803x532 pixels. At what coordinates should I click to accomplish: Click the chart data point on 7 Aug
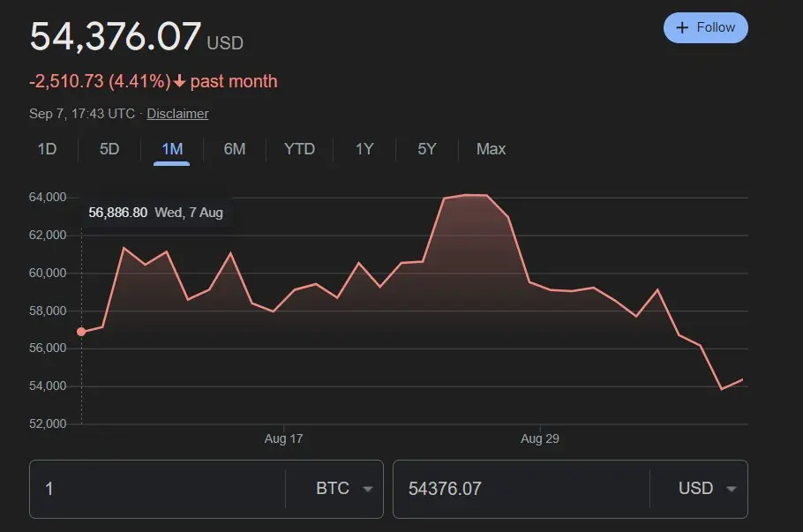(x=81, y=332)
